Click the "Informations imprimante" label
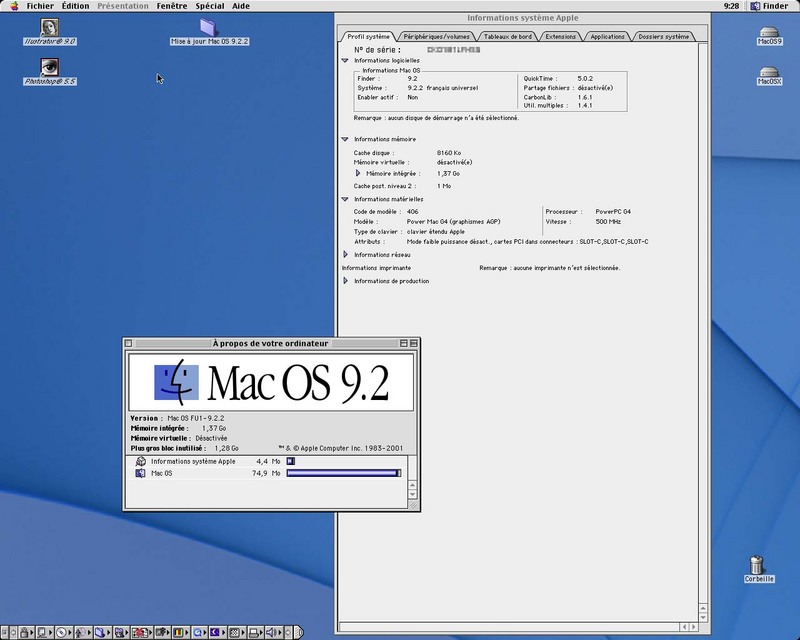Screen dimensions: 800x640 click(377, 268)
